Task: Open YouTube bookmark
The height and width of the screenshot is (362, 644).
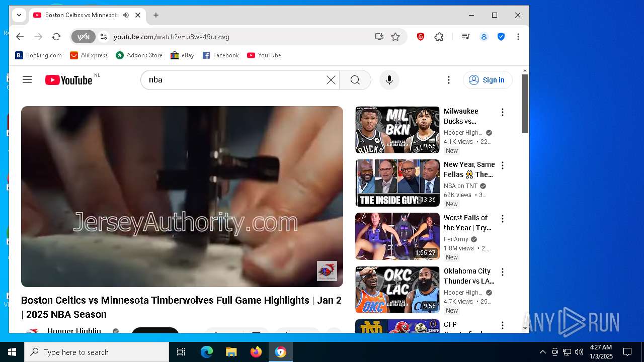Action: (x=264, y=55)
